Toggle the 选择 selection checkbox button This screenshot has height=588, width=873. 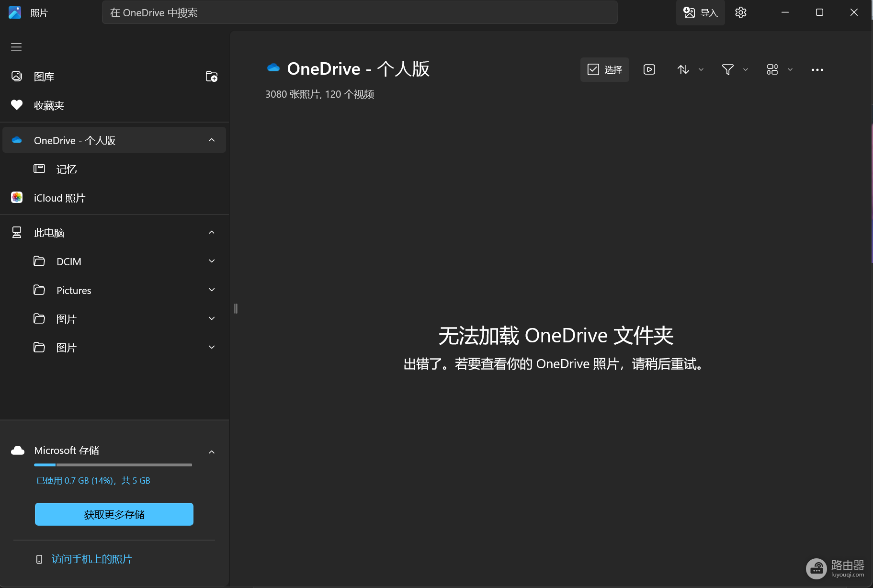604,69
